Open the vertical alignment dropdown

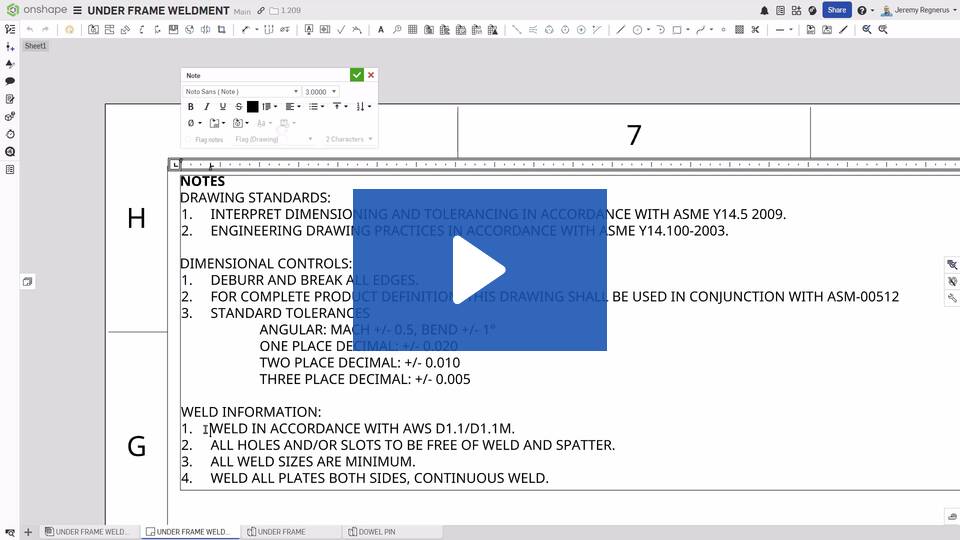click(340, 107)
